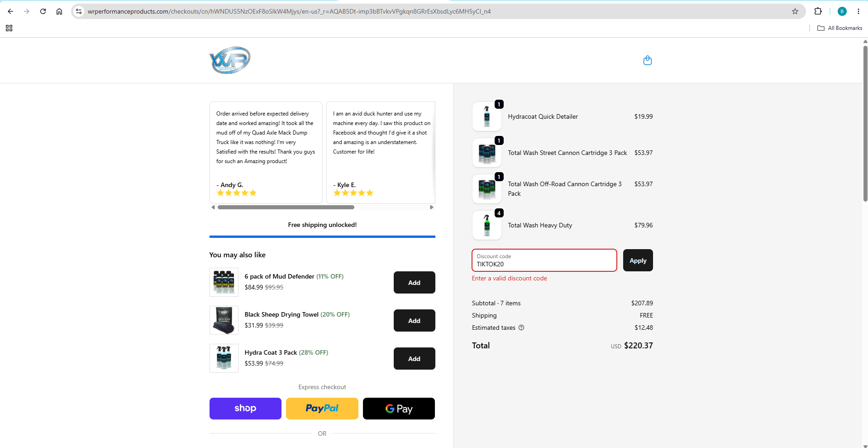Click the Black Sheep Drying Towel image

click(x=224, y=320)
